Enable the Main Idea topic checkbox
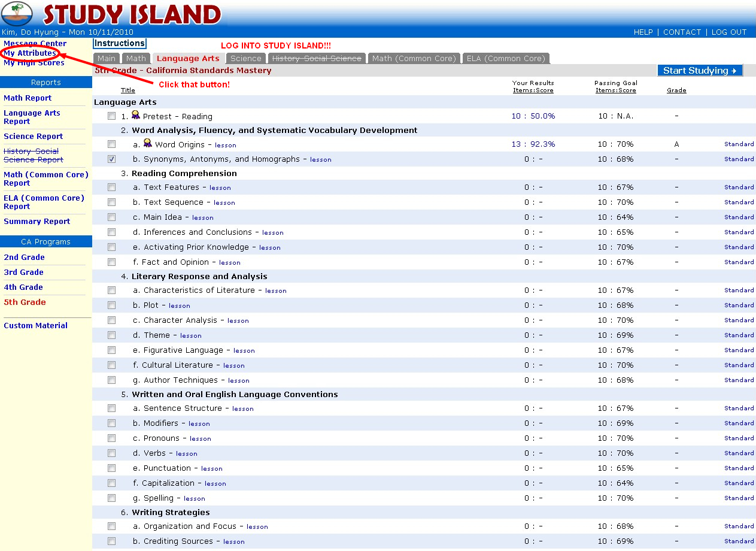This screenshot has height=551, width=756. pyautogui.click(x=111, y=217)
